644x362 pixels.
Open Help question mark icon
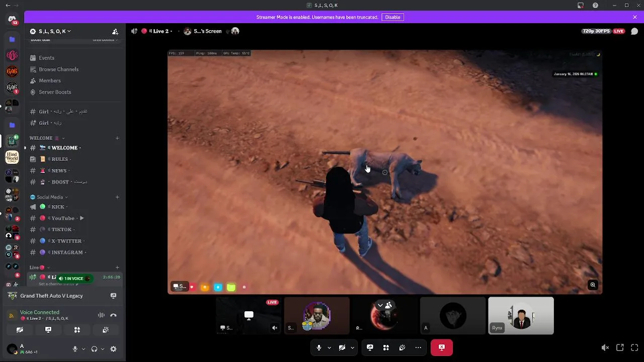click(596, 5)
